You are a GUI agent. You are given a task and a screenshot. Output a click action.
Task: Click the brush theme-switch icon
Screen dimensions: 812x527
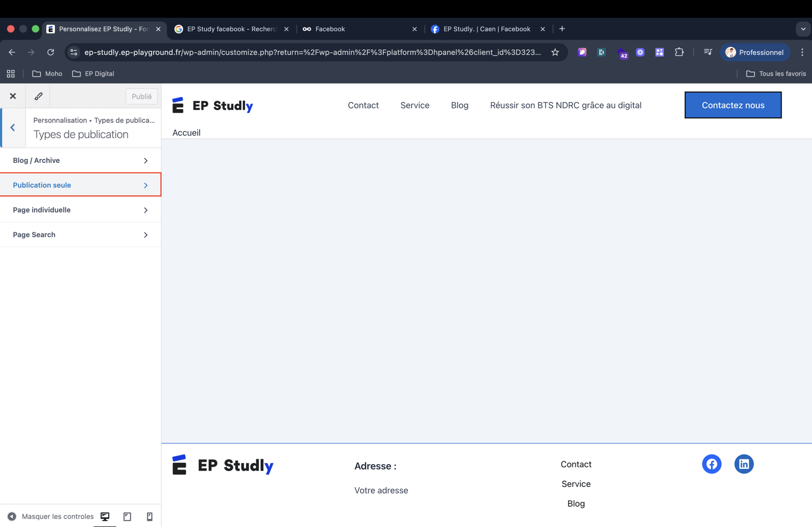point(38,96)
